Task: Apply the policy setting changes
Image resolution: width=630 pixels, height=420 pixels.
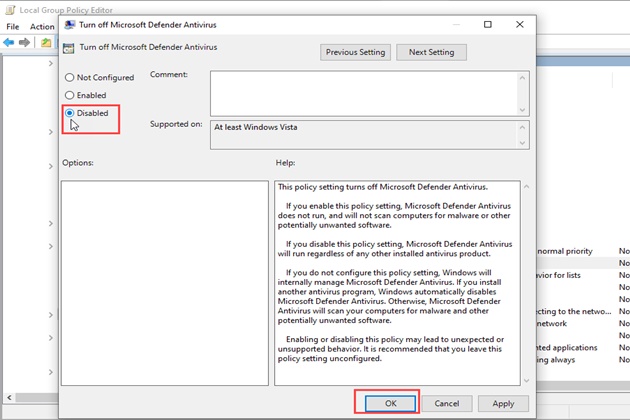Action: (x=503, y=404)
